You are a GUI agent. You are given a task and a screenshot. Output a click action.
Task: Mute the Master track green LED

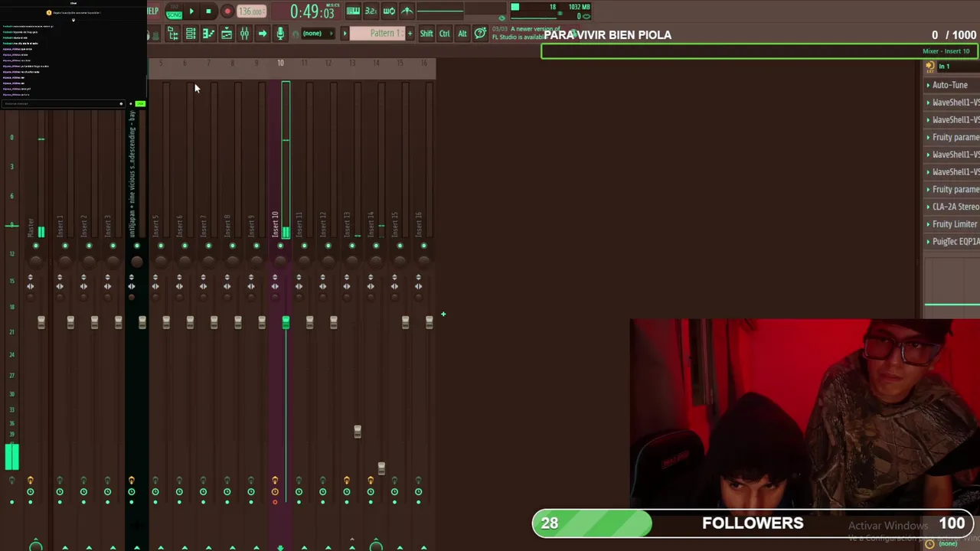pos(36,246)
